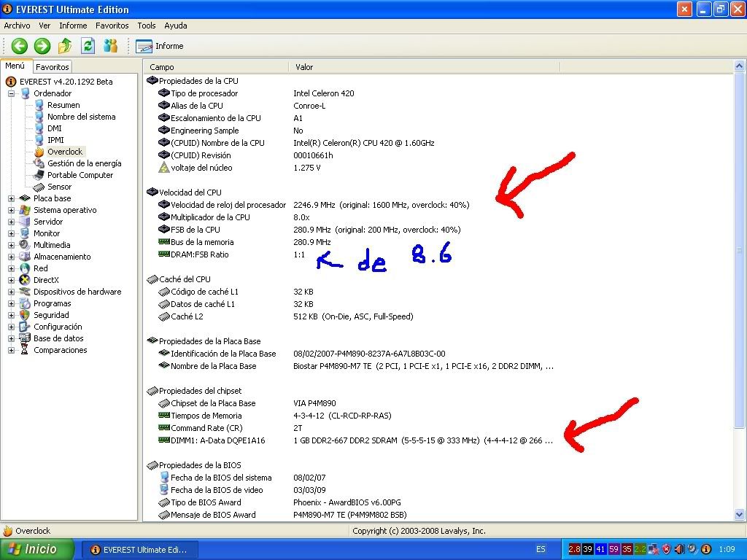Select the DIMM1: A-Data DQPE1A16 row
The width and height of the screenshot is (747, 560).
(x=356, y=440)
